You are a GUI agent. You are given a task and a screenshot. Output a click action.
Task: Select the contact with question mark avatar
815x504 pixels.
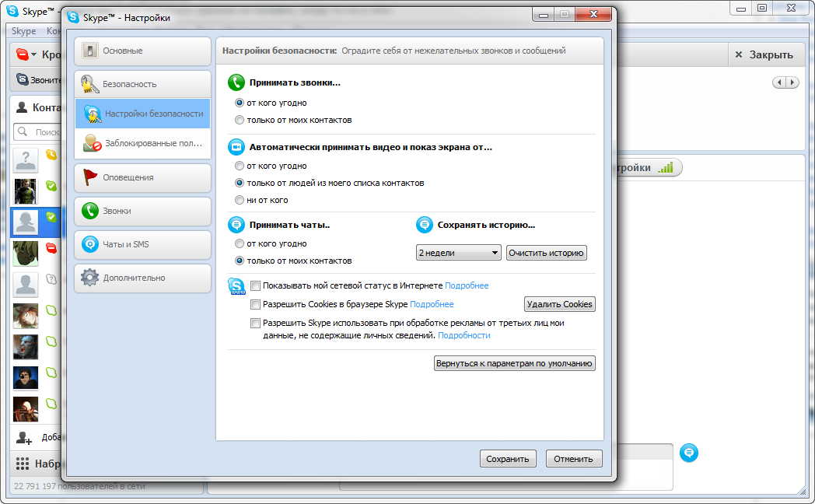coord(26,160)
